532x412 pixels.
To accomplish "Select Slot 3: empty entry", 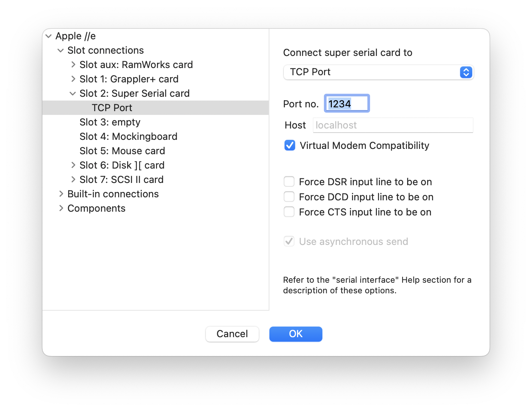I will tap(110, 122).
